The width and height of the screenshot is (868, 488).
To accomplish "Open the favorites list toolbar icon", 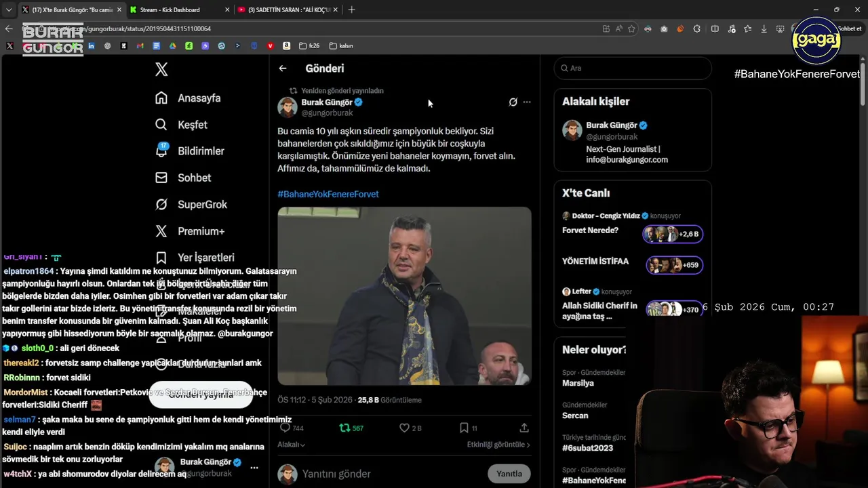I will pyautogui.click(x=747, y=28).
